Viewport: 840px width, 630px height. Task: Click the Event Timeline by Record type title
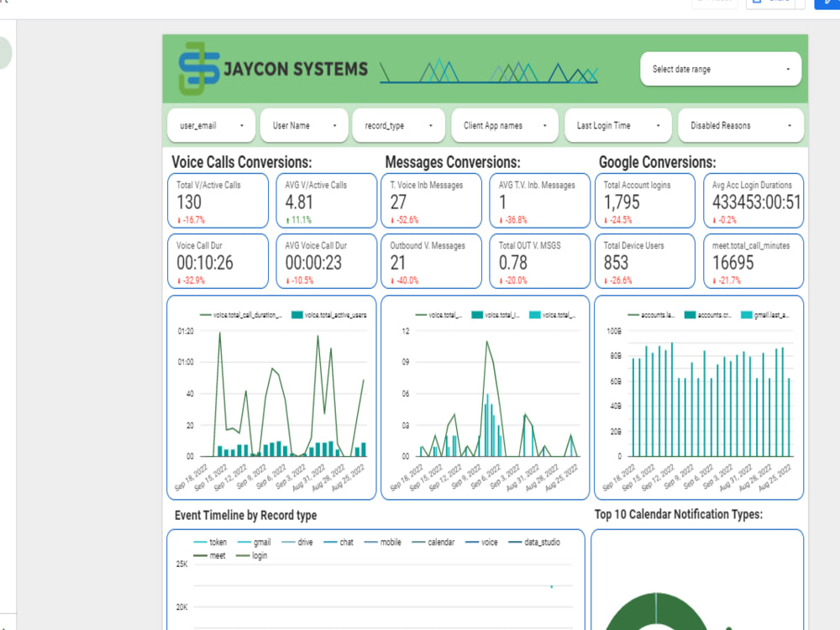point(245,516)
